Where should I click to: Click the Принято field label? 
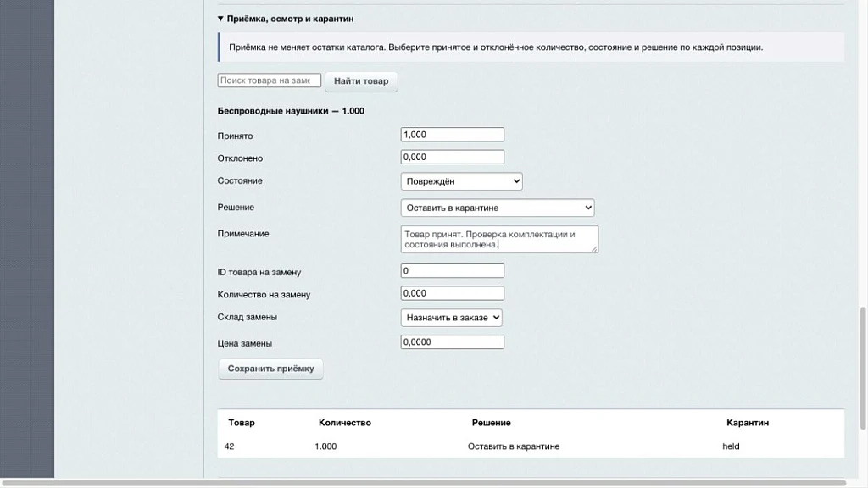(235, 136)
